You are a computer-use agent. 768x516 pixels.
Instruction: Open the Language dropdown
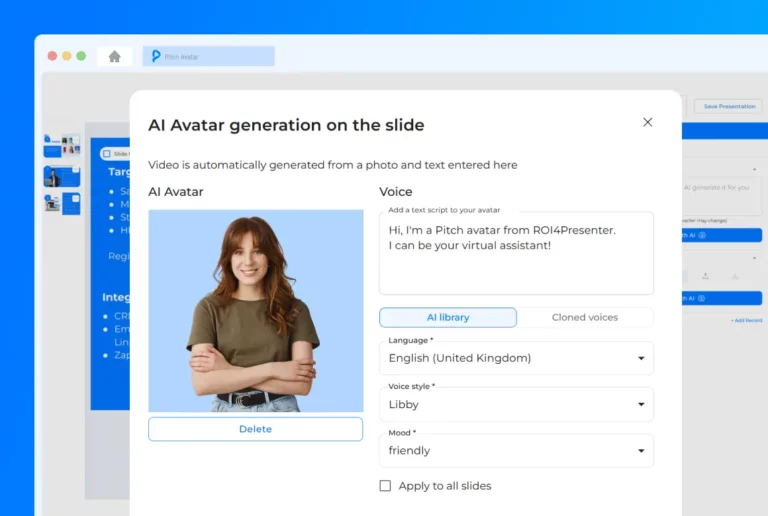516,358
